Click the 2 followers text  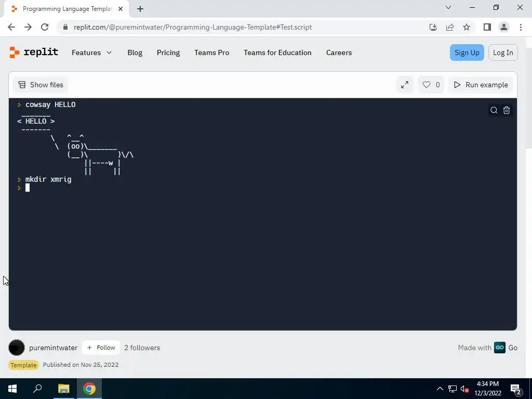point(142,348)
